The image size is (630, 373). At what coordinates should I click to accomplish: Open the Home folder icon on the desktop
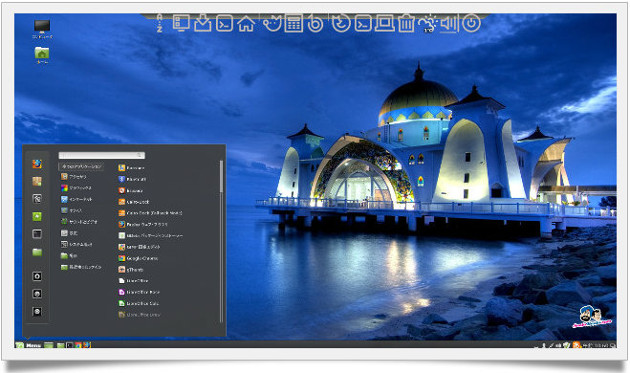[x=42, y=55]
